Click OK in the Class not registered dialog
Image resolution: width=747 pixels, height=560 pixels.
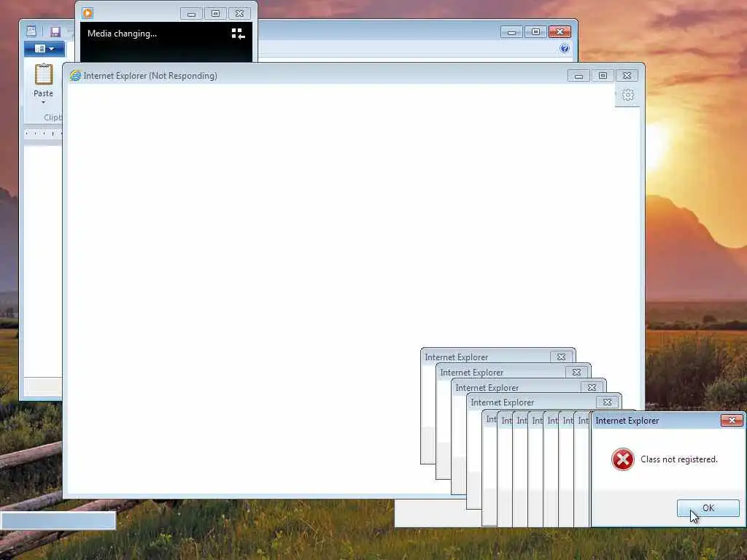click(708, 508)
